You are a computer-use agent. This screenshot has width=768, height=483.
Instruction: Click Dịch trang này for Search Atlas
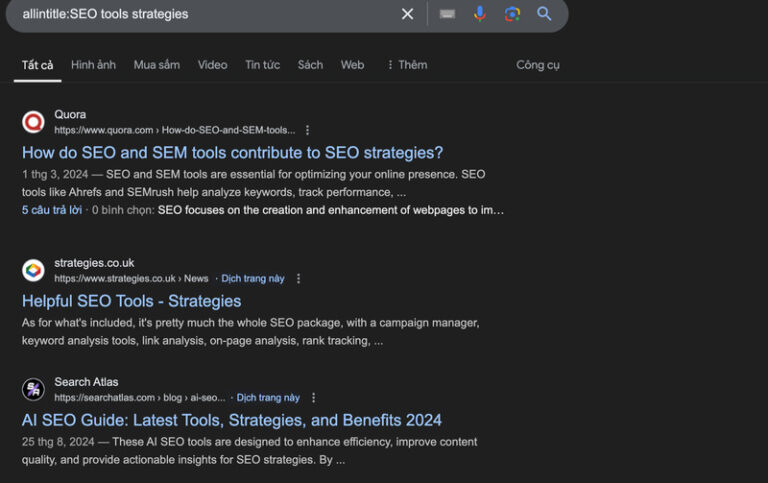tap(268, 398)
